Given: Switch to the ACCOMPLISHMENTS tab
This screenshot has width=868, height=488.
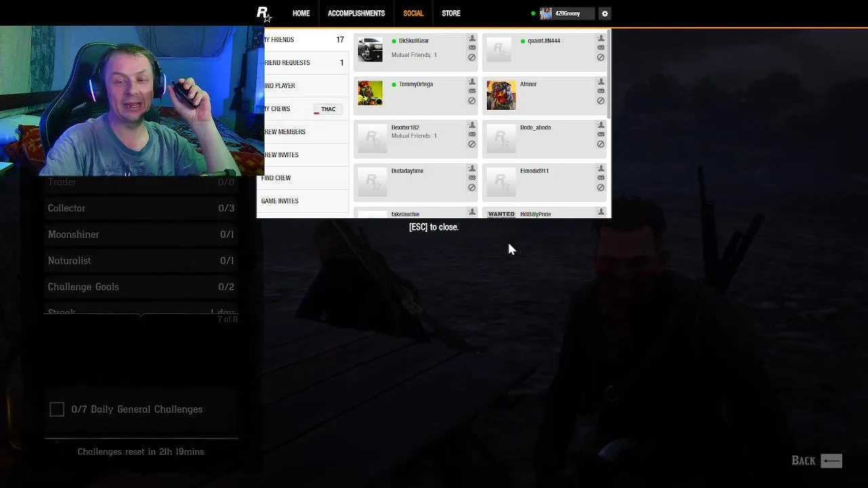Looking at the screenshot, I should [x=356, y=14].
